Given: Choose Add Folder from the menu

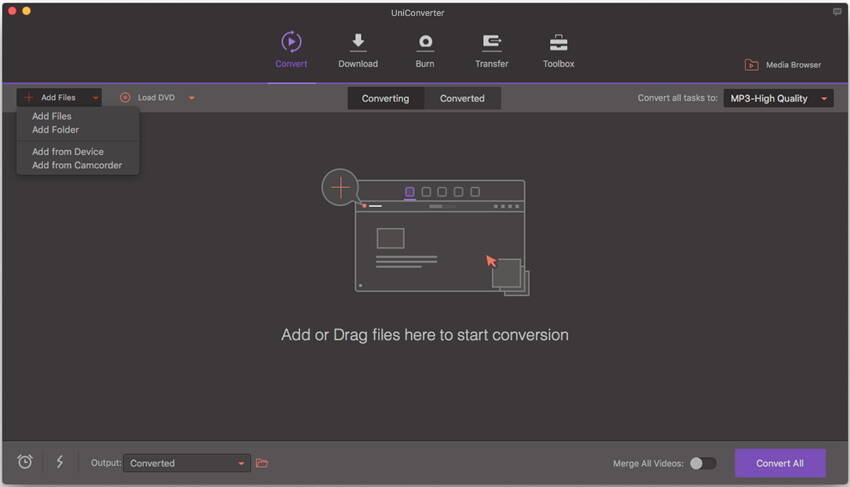Looking at the screenshot, I should 55,130.
